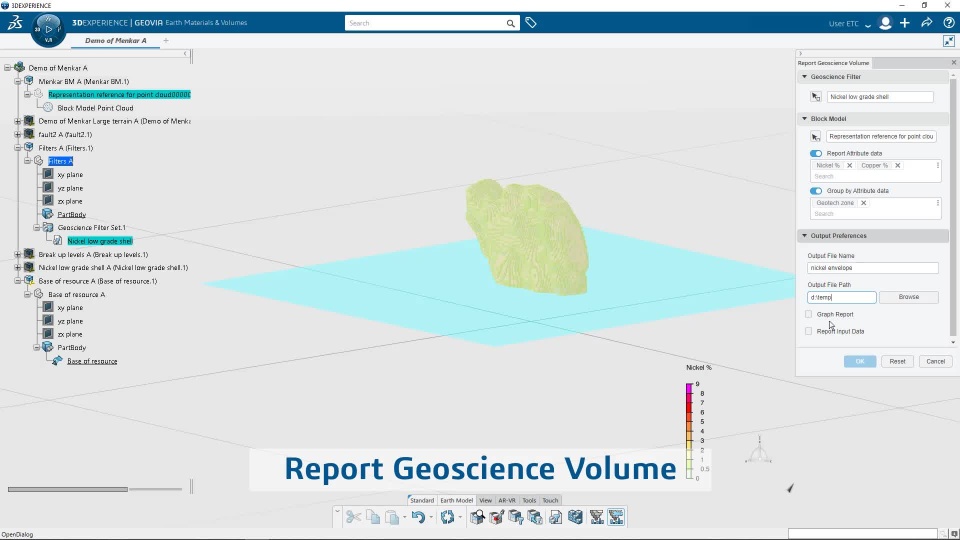Click the Cut scissors icon

pos(353,517)
